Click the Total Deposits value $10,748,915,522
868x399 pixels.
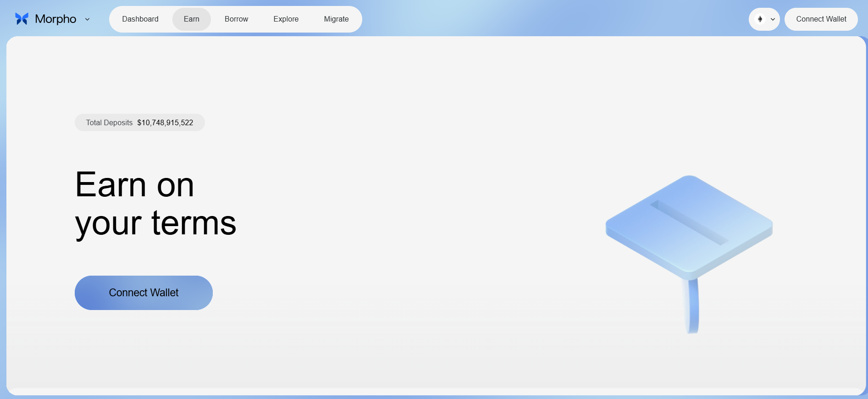165,123
